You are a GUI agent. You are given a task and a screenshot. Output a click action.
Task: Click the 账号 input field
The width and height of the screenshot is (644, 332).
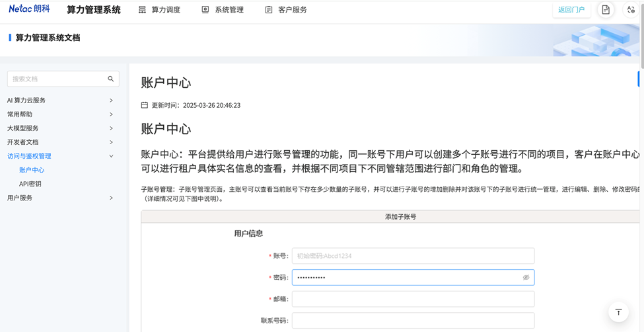[x=413, y=256]
